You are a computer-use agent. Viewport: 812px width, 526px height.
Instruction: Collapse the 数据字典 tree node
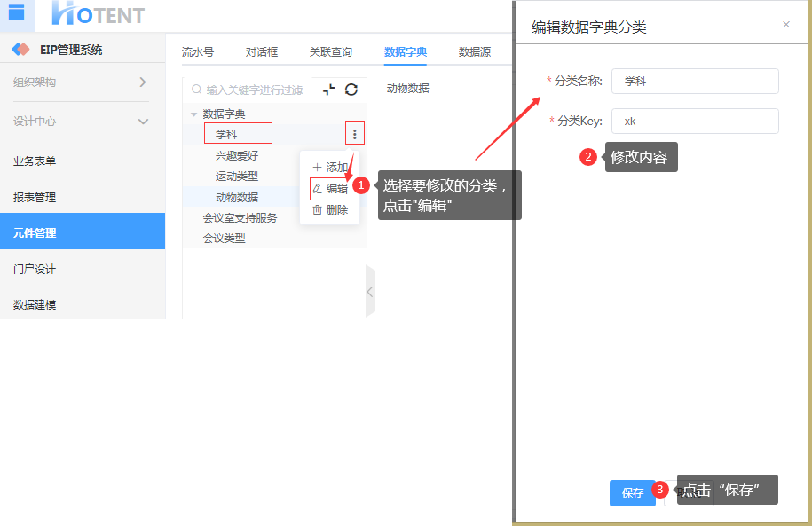194,114
